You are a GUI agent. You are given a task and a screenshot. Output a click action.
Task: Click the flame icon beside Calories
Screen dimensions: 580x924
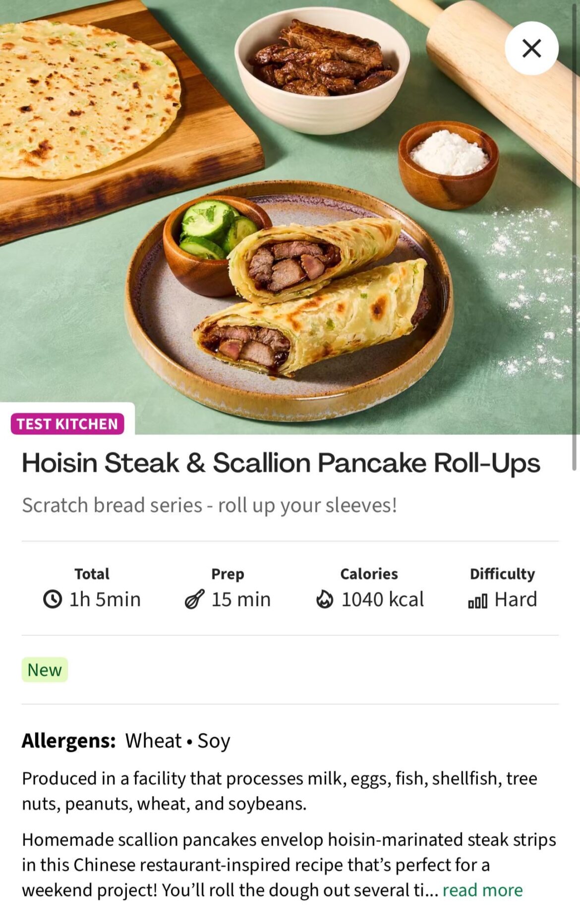coord(326,600)
